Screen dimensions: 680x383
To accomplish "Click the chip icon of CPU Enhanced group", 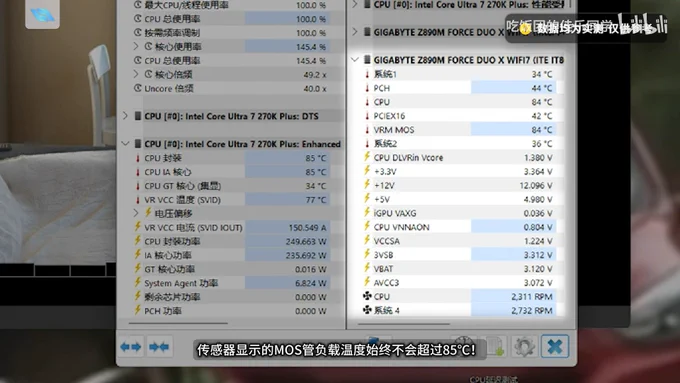I will [x=138, y=144].
